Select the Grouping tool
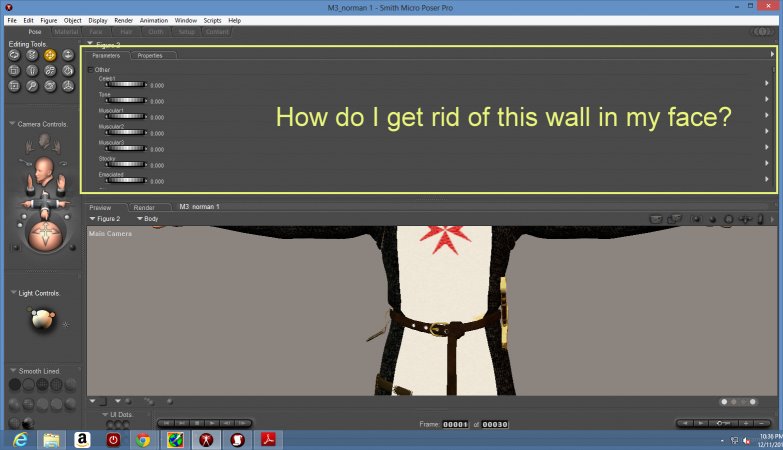Image resolution: width=783 pixels, height=450 pixels. [x=14, y=86]
